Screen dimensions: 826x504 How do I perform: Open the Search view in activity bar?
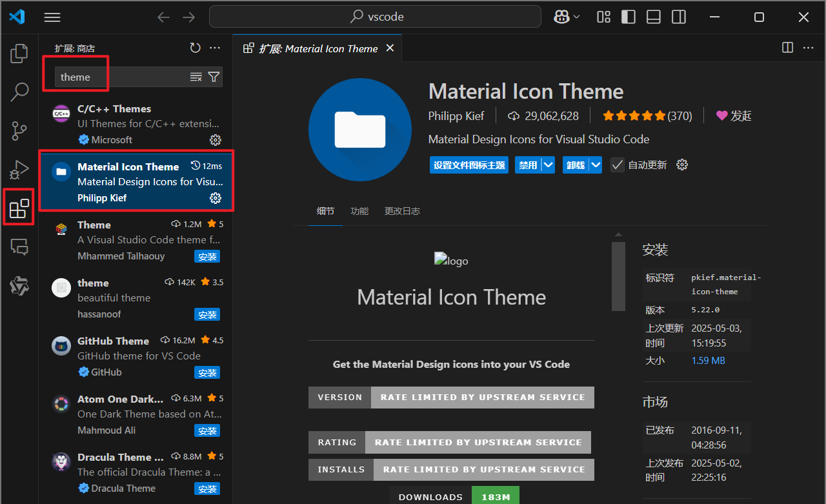coord(19,92)
